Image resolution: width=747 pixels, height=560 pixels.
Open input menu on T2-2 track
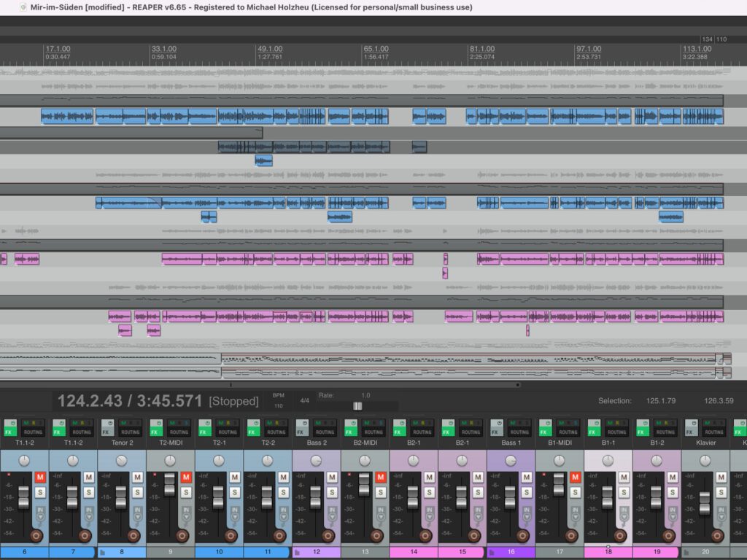click(283, 512)
